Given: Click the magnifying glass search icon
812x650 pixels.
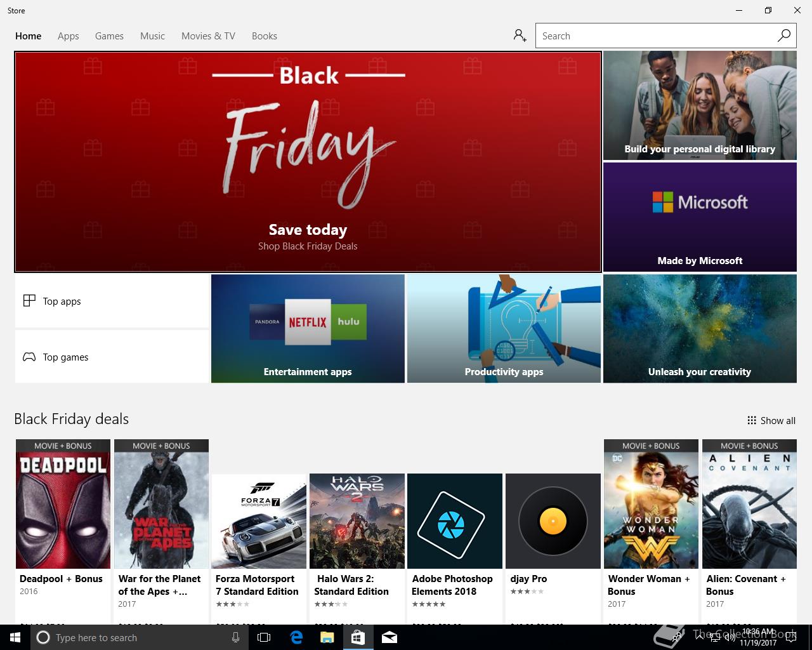Looking at the screenshot, I should coord(784,36).
